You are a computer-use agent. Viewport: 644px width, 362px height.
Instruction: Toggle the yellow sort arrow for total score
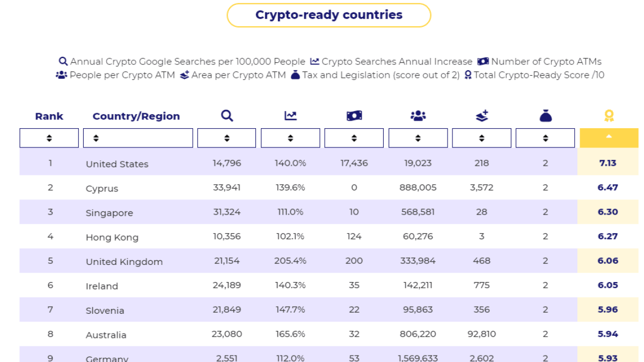609,138
